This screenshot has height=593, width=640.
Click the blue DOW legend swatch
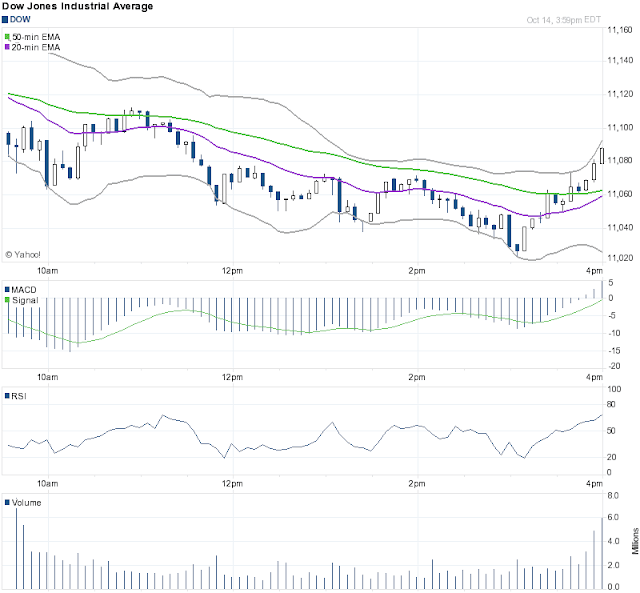[5, 19]
